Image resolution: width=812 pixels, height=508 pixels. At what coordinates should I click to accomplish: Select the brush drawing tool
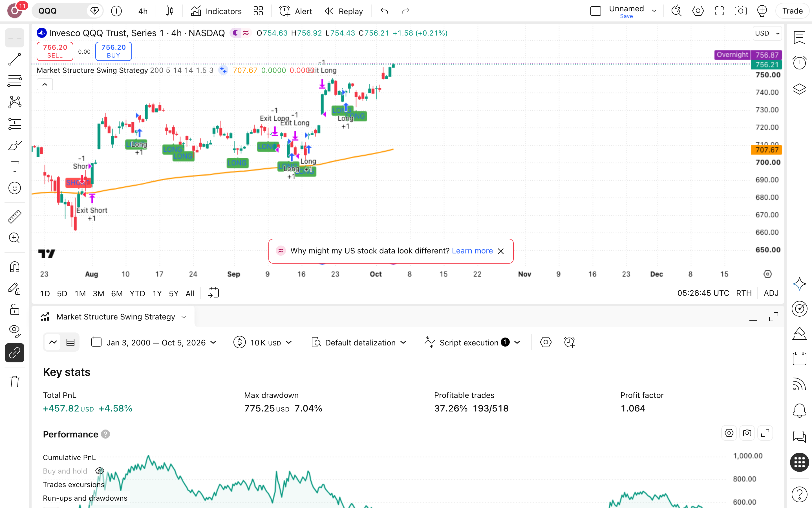14,145
